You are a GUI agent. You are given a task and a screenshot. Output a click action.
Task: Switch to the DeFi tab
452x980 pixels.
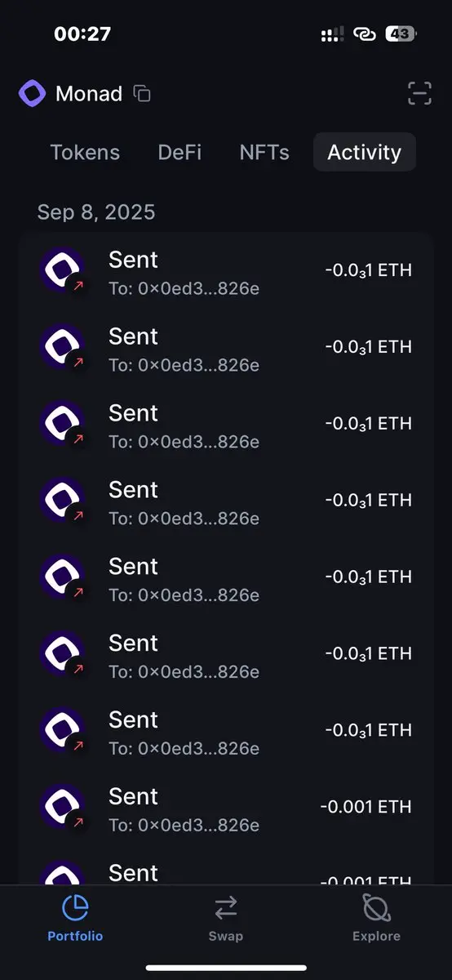179,153
